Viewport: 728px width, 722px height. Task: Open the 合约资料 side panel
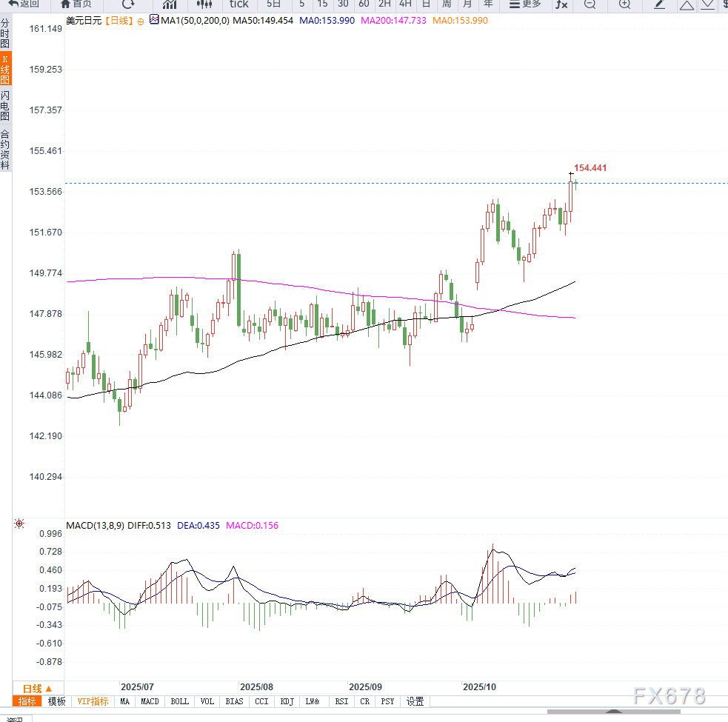coord(5,150)
